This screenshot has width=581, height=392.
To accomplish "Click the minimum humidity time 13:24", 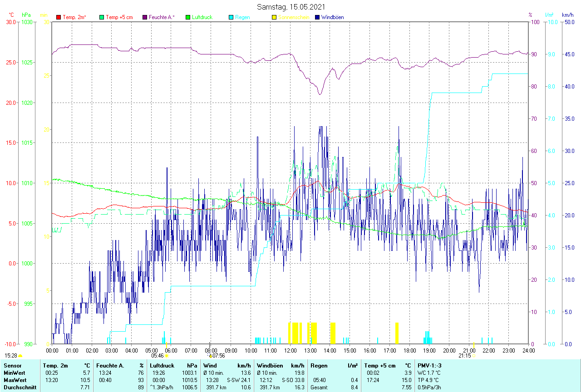I will coord(105,372).
